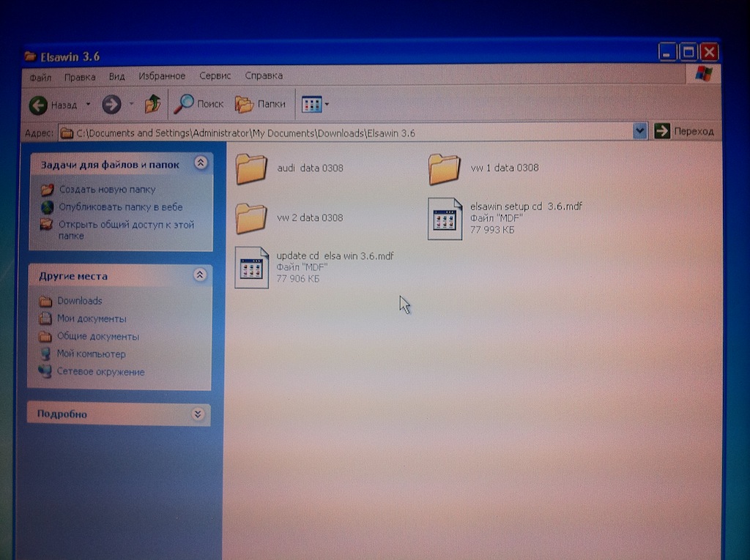
Task: Open the Search (Поиск) tool
Action: (198, 104)
